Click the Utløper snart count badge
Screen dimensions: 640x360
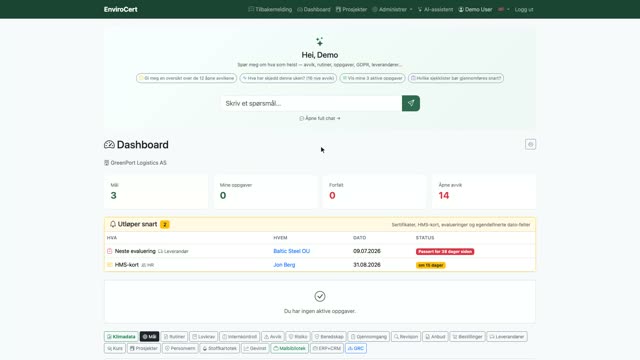(164, 224)
